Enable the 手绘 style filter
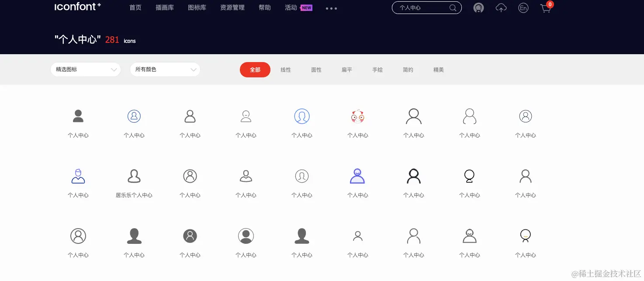 (x=377, y=69)
